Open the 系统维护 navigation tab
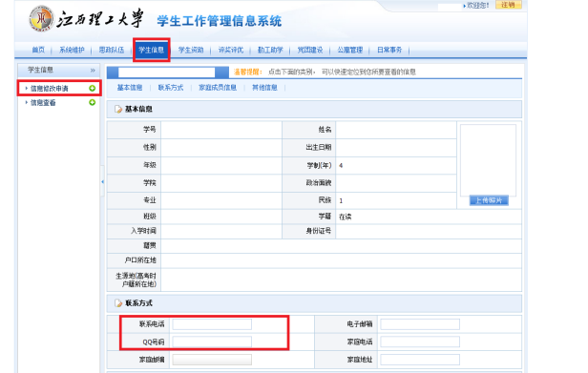This screenshot has height=373, width=588. click(x=72, y=50)
